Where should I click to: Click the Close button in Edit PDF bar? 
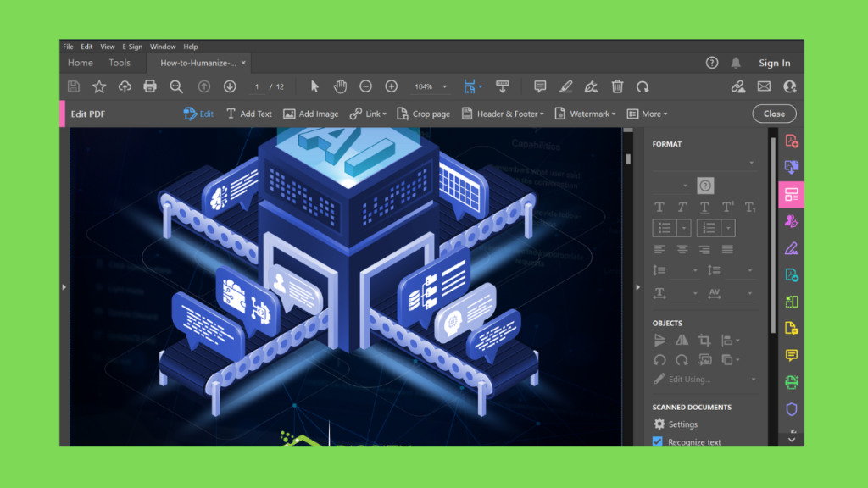tap(774, 114)
